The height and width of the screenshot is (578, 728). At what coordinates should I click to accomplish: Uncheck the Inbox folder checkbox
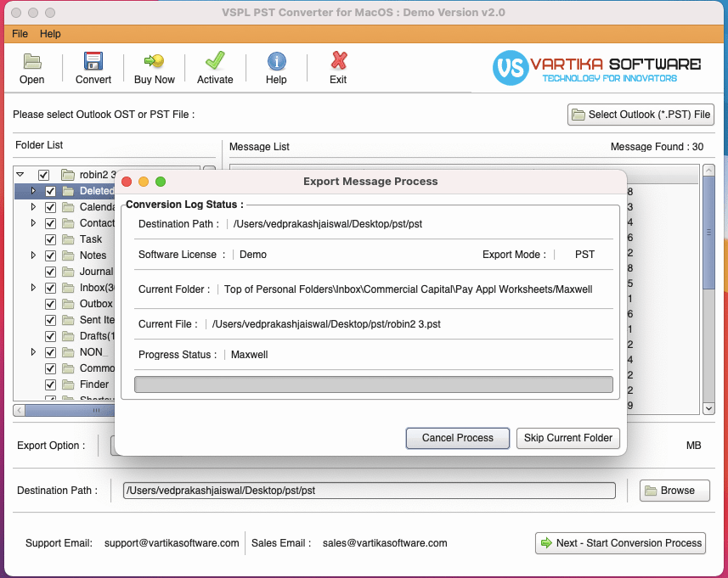[51, 288]
